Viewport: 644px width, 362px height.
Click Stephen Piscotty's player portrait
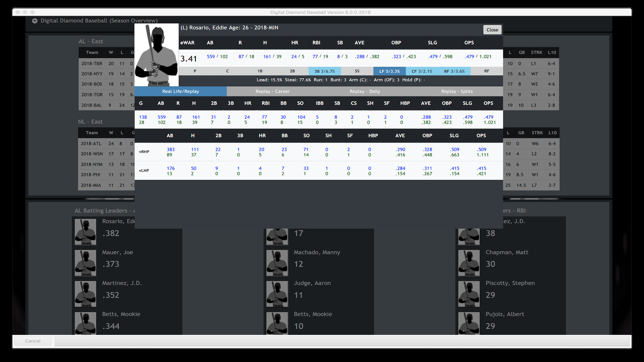[x=469, y=294]
